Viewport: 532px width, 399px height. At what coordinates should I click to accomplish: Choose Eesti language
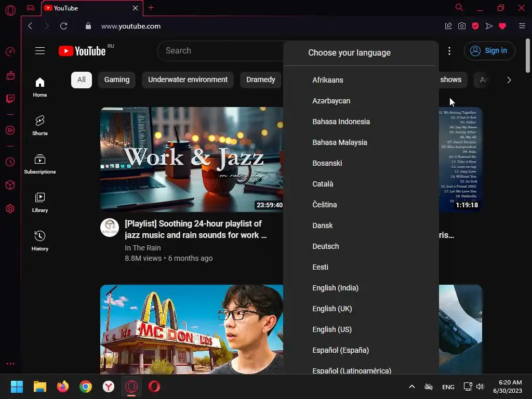coord(361,267)
